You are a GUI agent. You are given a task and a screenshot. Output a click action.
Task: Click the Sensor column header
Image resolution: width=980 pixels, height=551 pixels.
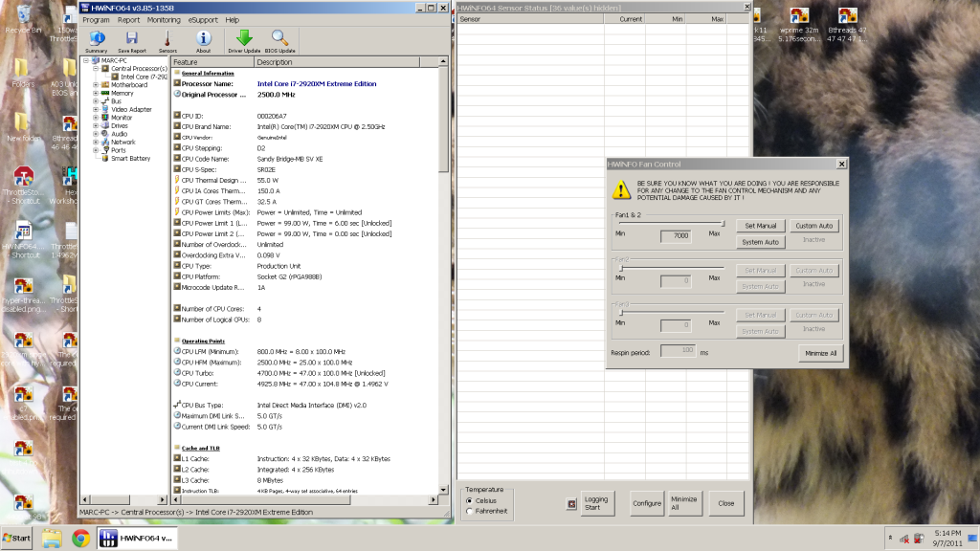530,19
